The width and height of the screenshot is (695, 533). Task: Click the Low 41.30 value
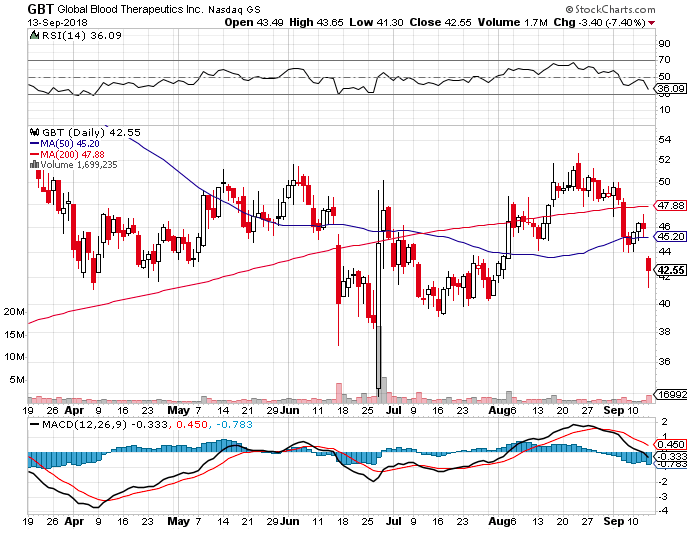(376, 22)
